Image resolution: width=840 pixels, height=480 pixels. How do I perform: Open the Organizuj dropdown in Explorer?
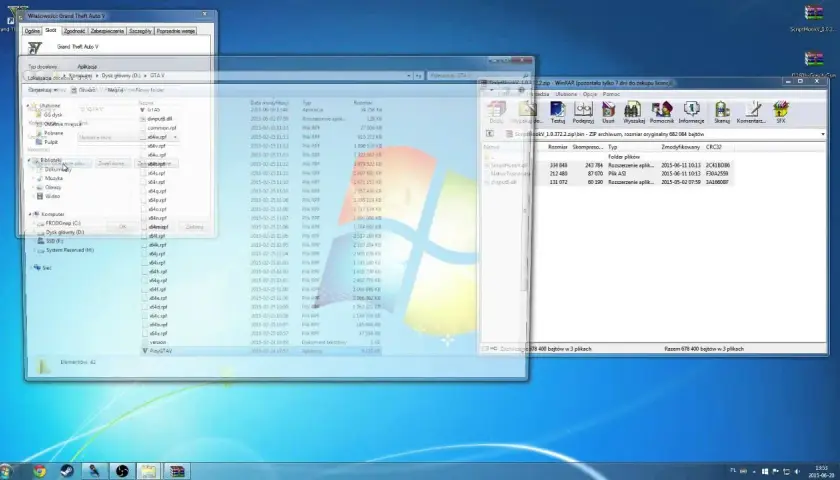[x=43, y=90]
